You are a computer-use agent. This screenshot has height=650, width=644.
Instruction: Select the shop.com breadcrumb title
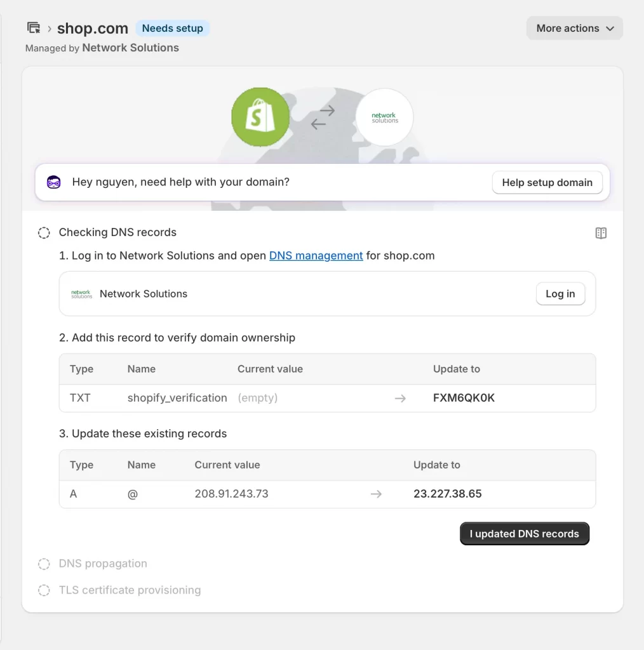click(x=92, y=28)
